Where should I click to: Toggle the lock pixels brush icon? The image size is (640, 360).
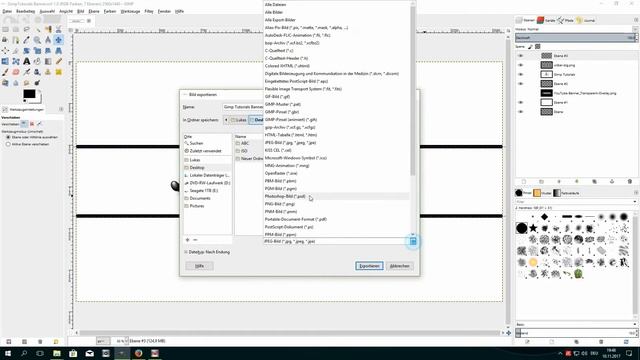530,47
